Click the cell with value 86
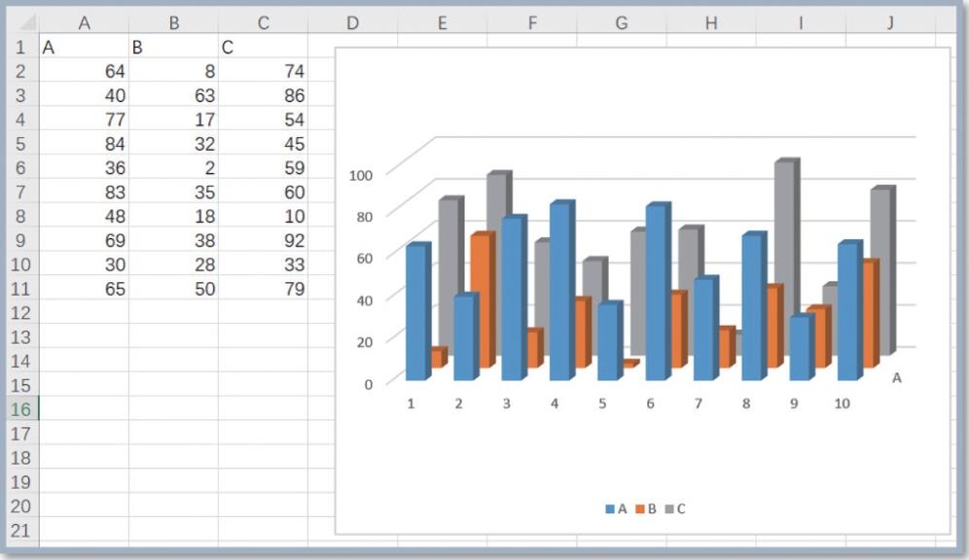 coord(264,95)
